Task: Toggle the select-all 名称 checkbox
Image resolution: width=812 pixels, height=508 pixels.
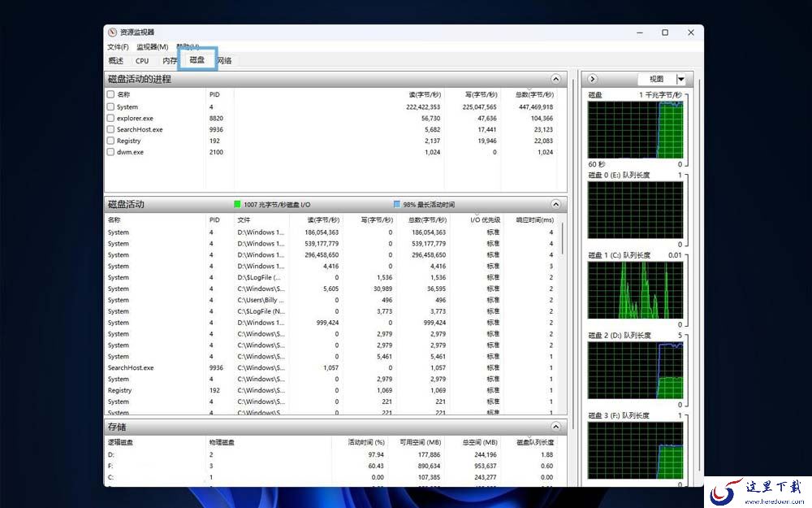Action: pos(110,94)
